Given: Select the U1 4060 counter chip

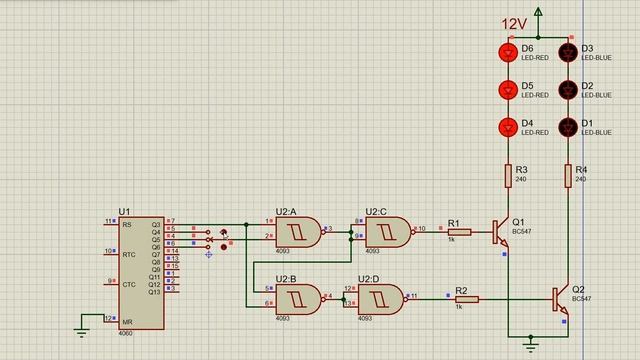Looking at the screenshot, I should pos(141,273).
